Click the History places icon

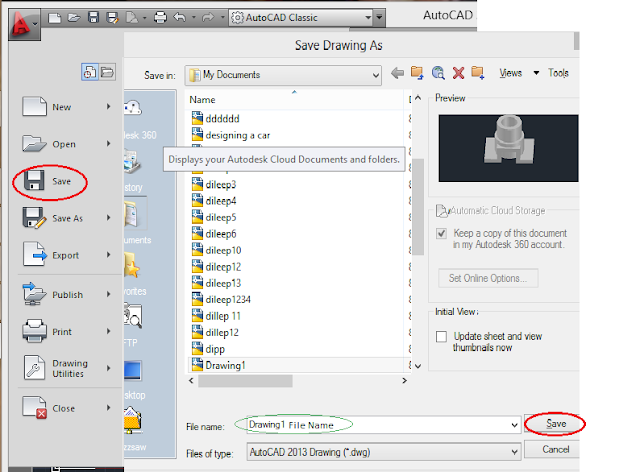click(x=132, y=162)
